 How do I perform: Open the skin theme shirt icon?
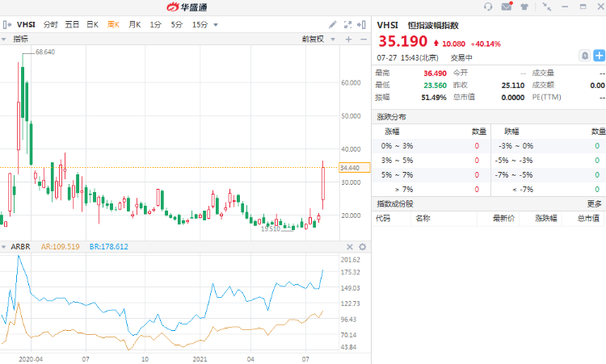524,6
